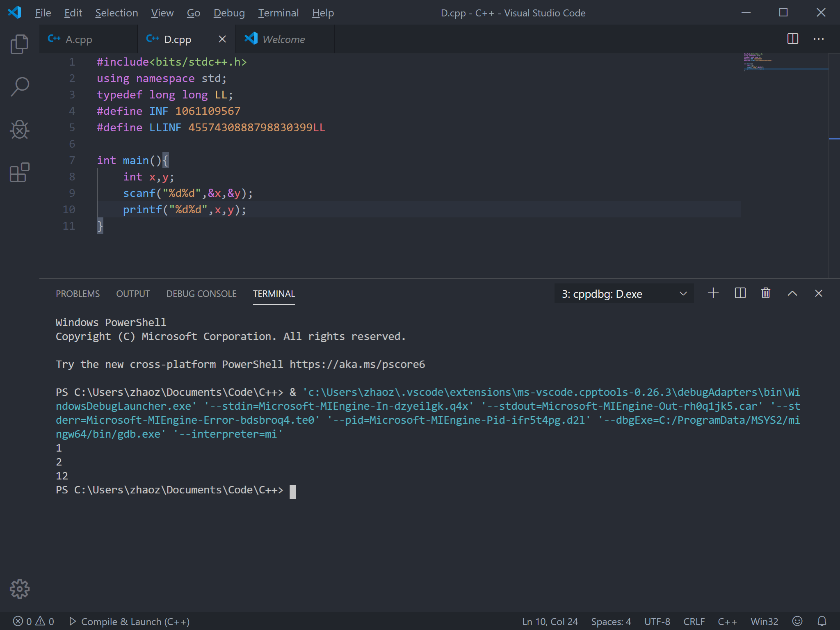
Task: Click the errors and warnings count
Action: tap(34, 621)
